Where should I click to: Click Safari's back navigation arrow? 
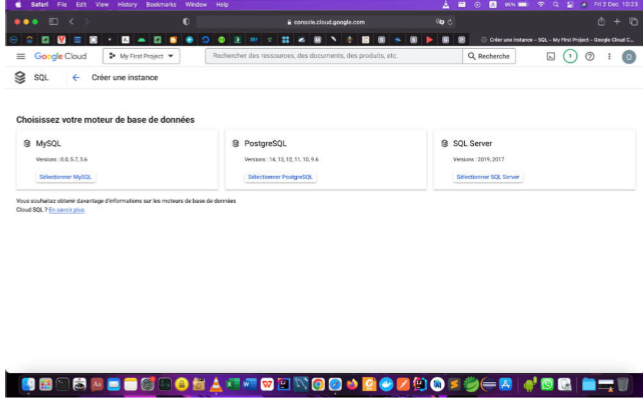72,21
